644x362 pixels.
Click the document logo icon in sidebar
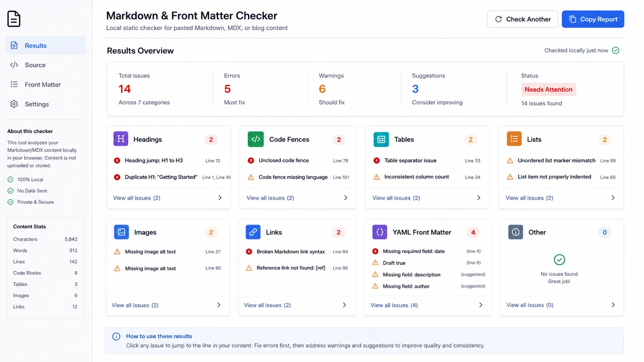tap(14, 19)
